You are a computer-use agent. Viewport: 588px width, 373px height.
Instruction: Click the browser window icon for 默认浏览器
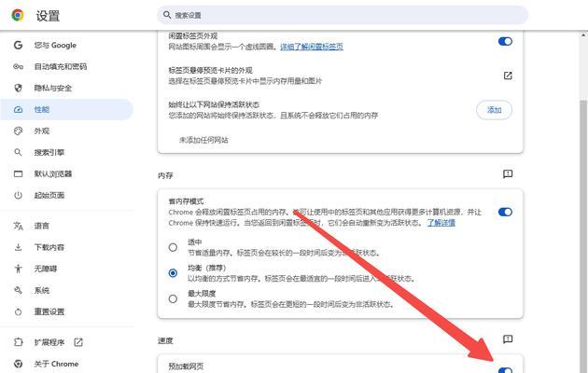point(18,173)
